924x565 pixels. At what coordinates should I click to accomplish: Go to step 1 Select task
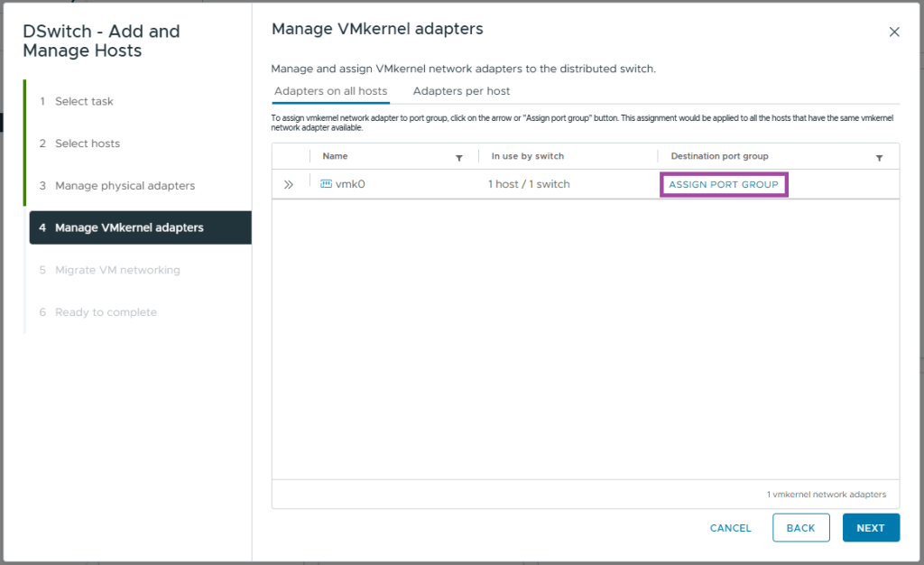click(x=84, y=101)
